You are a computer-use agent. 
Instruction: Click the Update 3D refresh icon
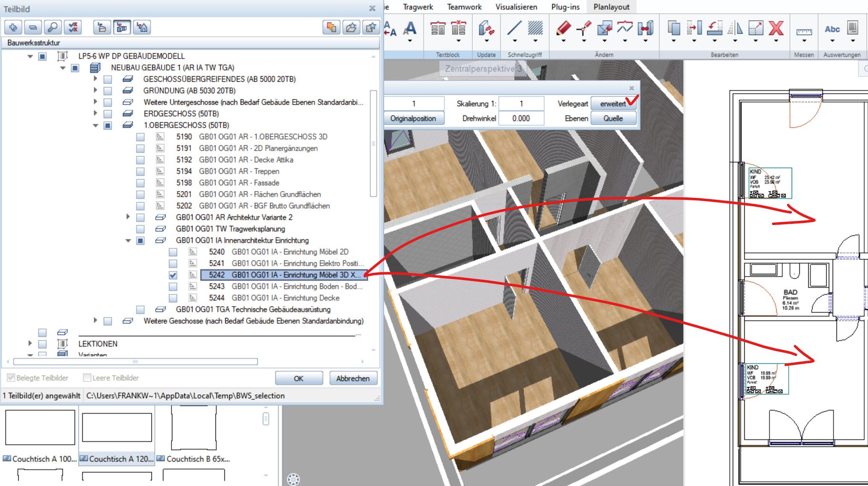pyautogui.click(x=486, y=29)
